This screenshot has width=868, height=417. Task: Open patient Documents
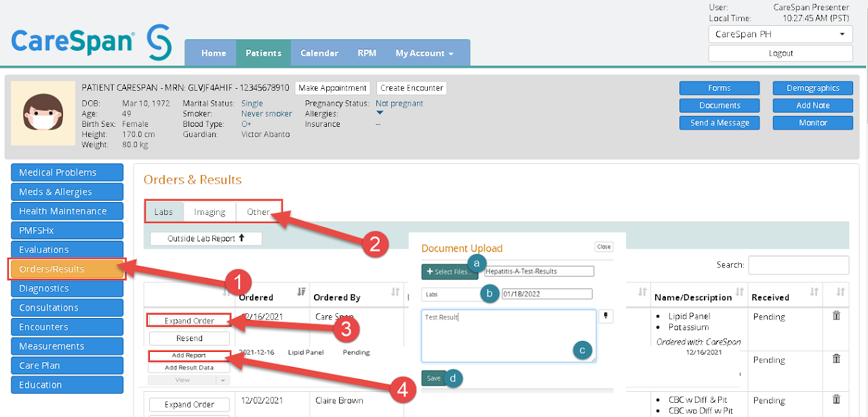[x=719, y=105]
